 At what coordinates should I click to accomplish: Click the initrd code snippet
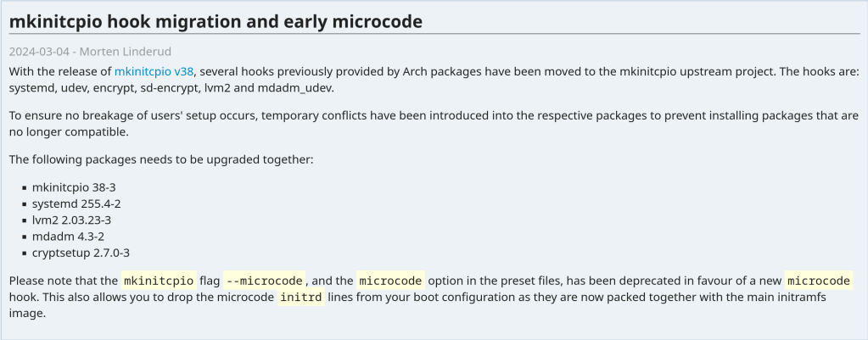(301, 298)
